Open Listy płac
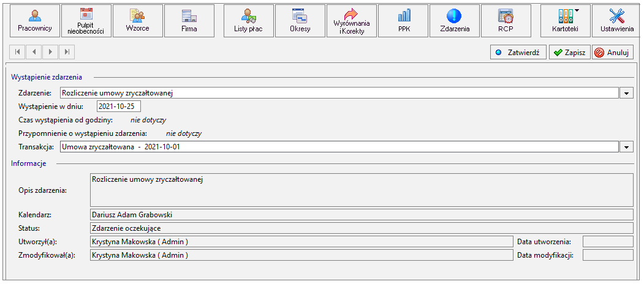Screen dimensions: 644x284 (x=249, y=21)
